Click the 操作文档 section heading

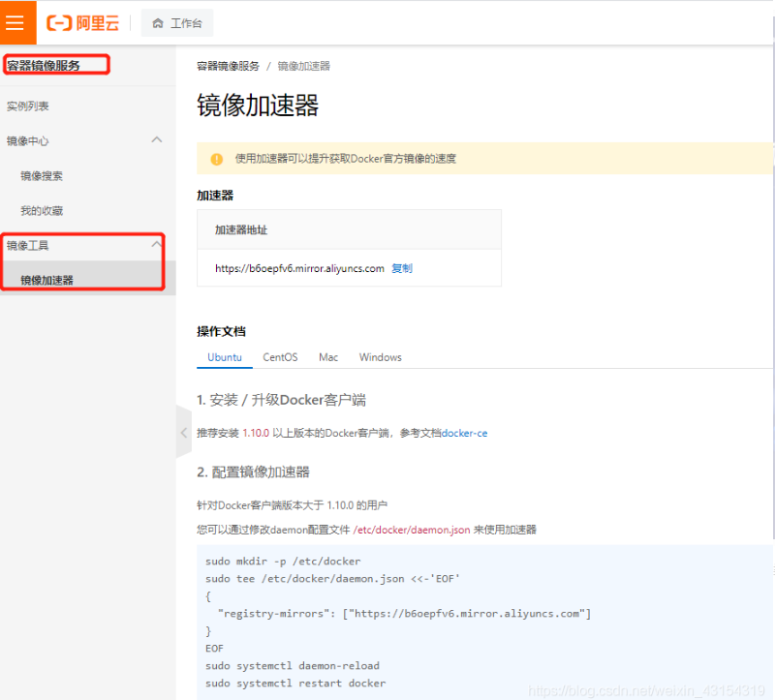(x=221, y=331)
